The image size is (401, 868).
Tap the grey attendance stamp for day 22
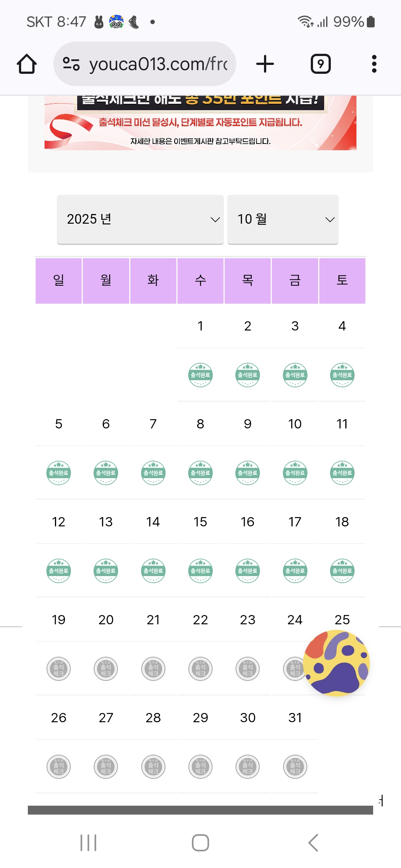[x=200, y=669]
